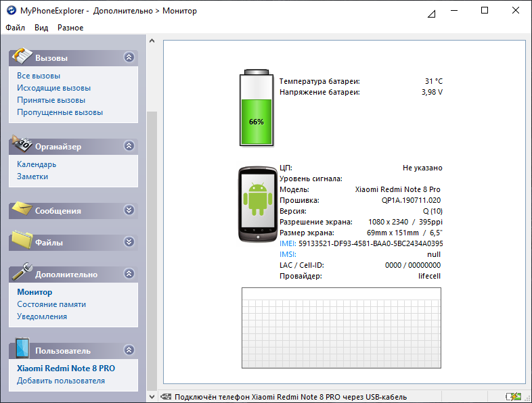Select user Xiaomi Redmi Note 8 PRO
Image resolution: width=532 pixels, height=403 pixels.
66,369
